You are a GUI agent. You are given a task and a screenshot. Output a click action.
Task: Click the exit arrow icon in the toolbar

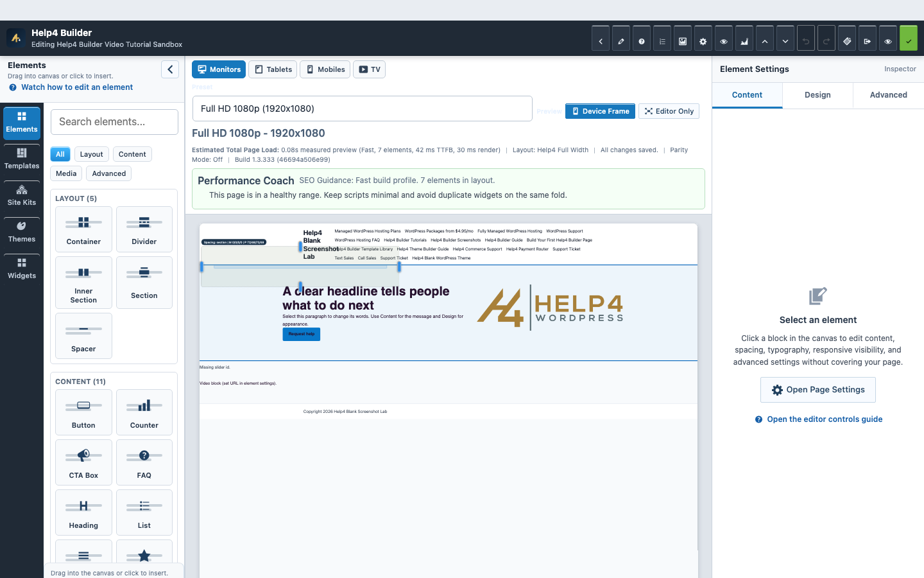pos(868,39)
